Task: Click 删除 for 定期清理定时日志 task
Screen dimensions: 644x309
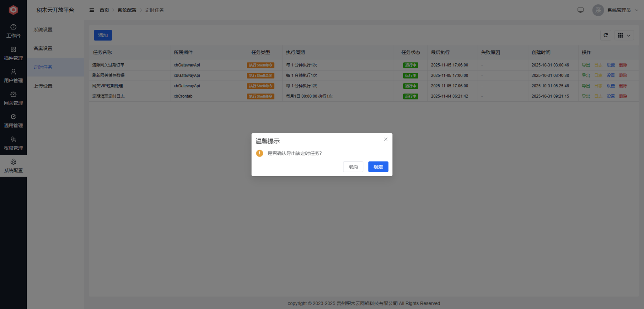Action: (x=623, y=96)
